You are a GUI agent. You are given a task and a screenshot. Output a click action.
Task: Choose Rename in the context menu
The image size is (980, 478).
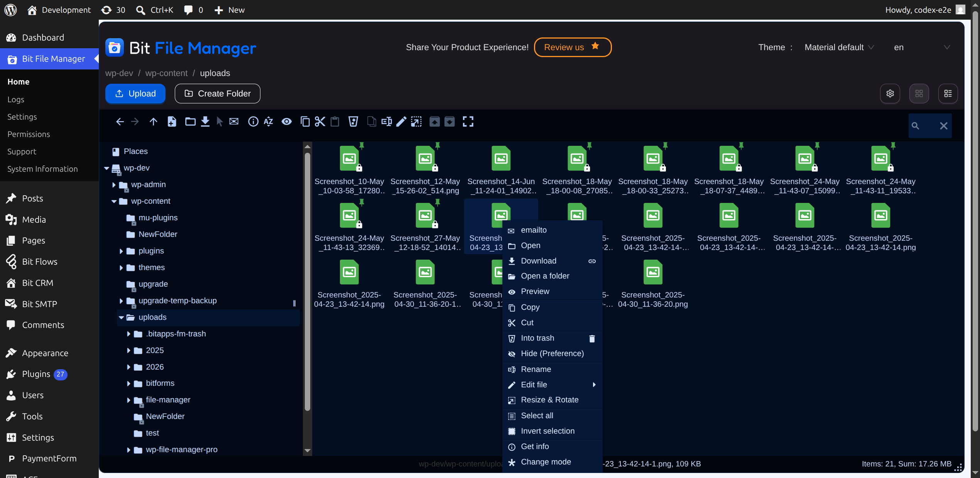point(553,370)
